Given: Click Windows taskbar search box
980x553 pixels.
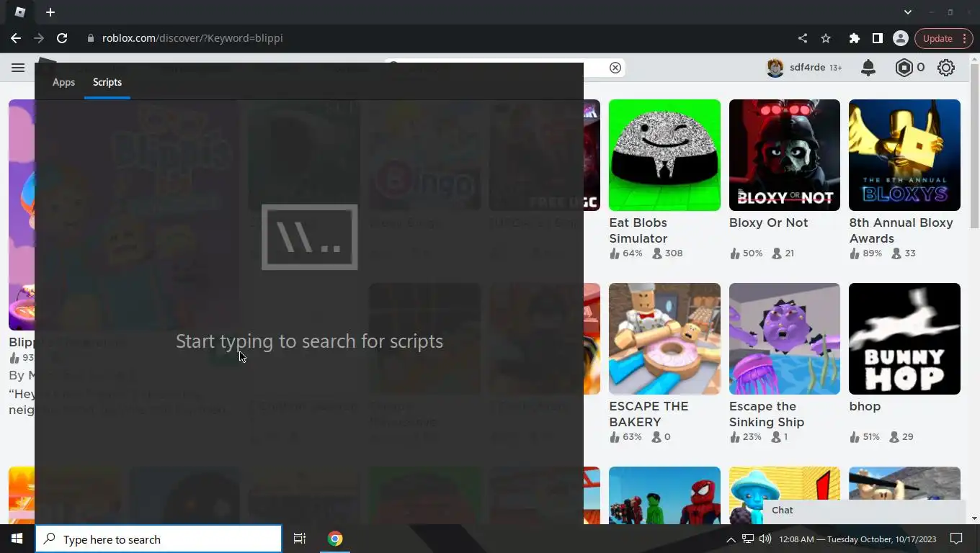Looking at the screenshot, I should [159, 539].
